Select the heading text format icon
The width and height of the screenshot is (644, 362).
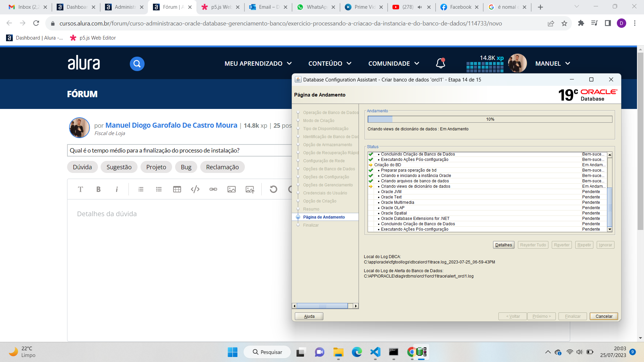point(80,189)
